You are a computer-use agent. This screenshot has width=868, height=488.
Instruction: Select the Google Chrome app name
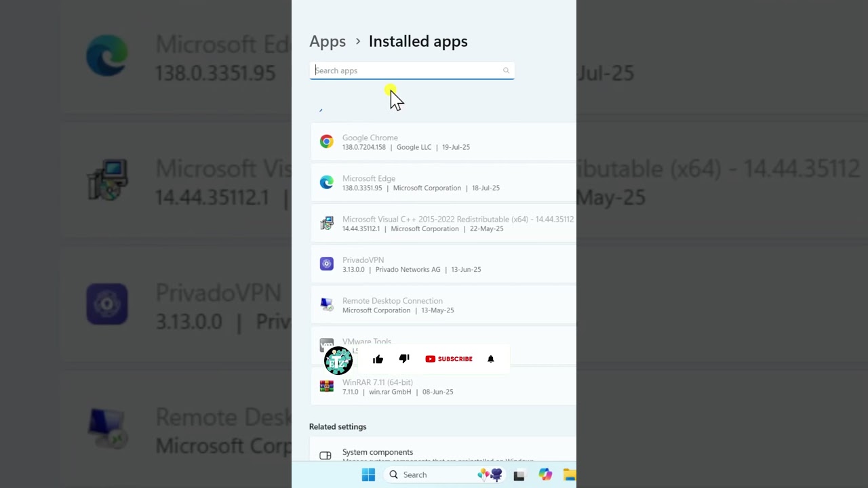tap(370, 138)
